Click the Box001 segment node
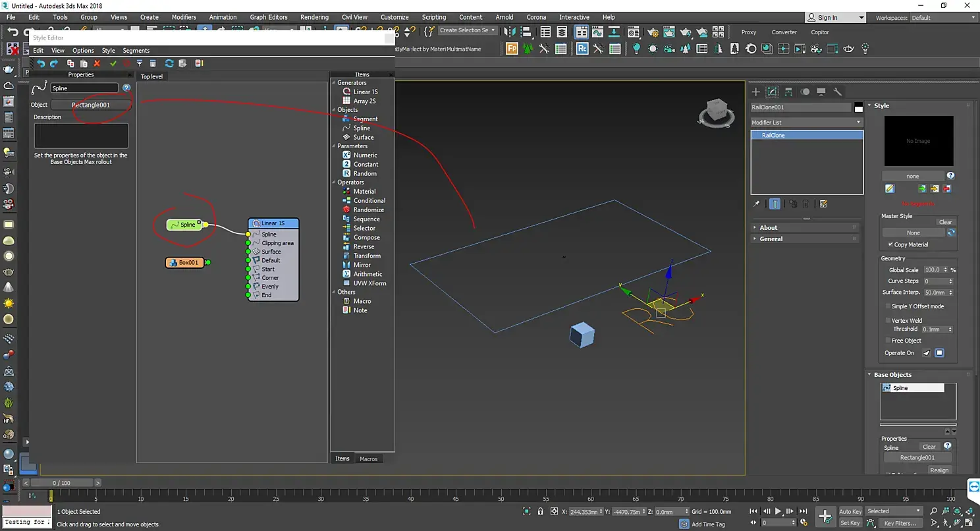 tap(184, 262)
